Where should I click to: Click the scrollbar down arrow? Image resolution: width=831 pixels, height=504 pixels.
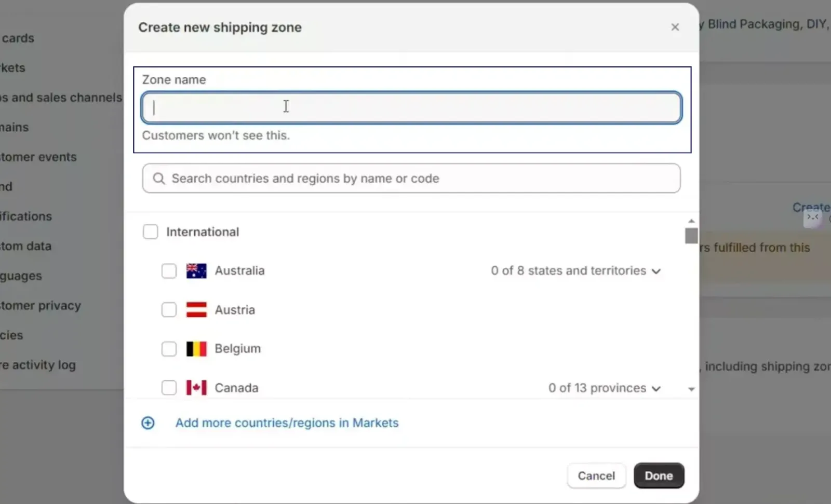(691, 389)
